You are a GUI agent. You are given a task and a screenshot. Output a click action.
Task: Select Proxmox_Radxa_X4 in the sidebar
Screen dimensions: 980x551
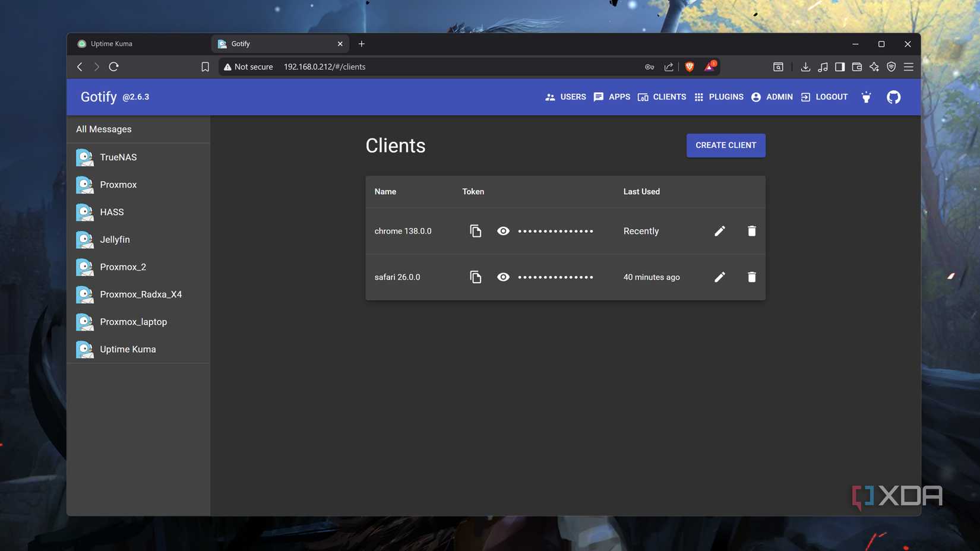tap(140, 294)
